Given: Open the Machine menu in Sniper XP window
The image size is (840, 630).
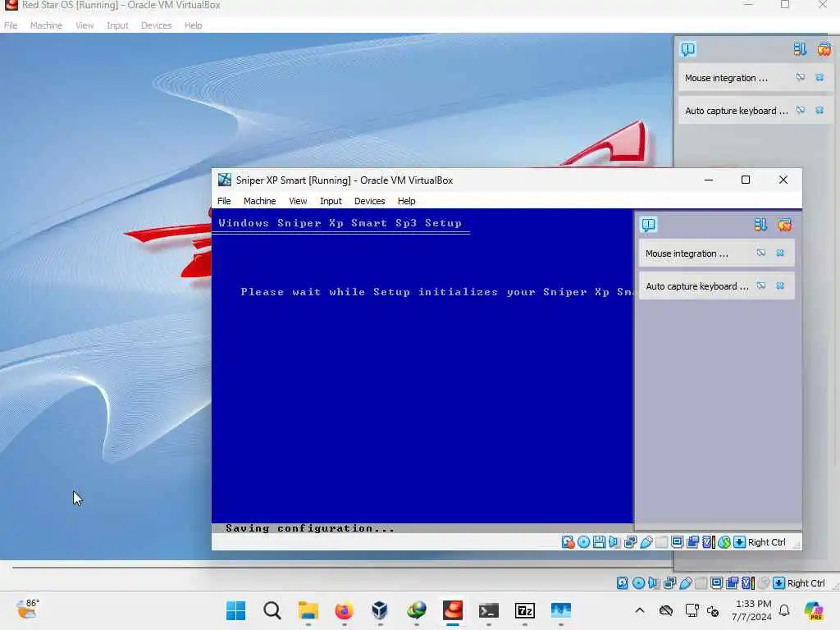Looking at the screenshot, I should (x=260, y=201).
